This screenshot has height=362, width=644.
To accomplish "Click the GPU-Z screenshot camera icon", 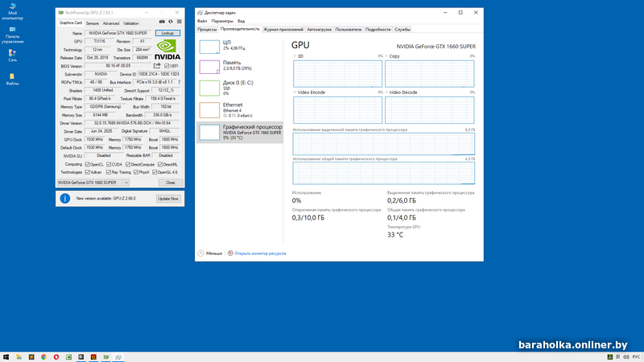I will (x=162, y=22).
